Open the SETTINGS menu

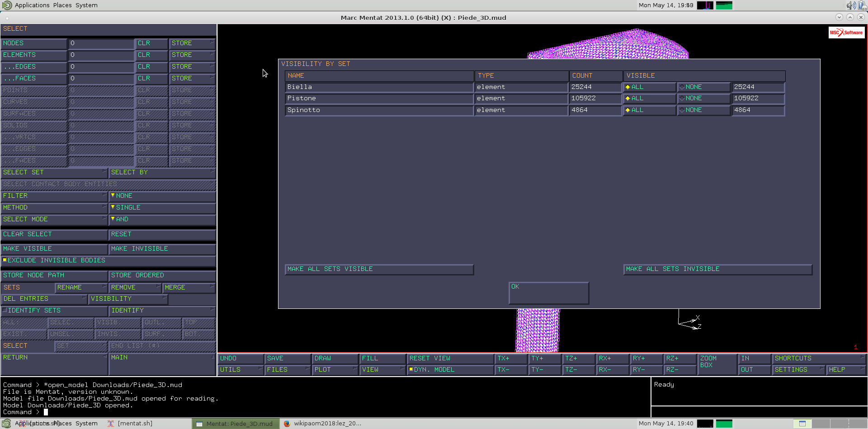(x=799, y=370)
